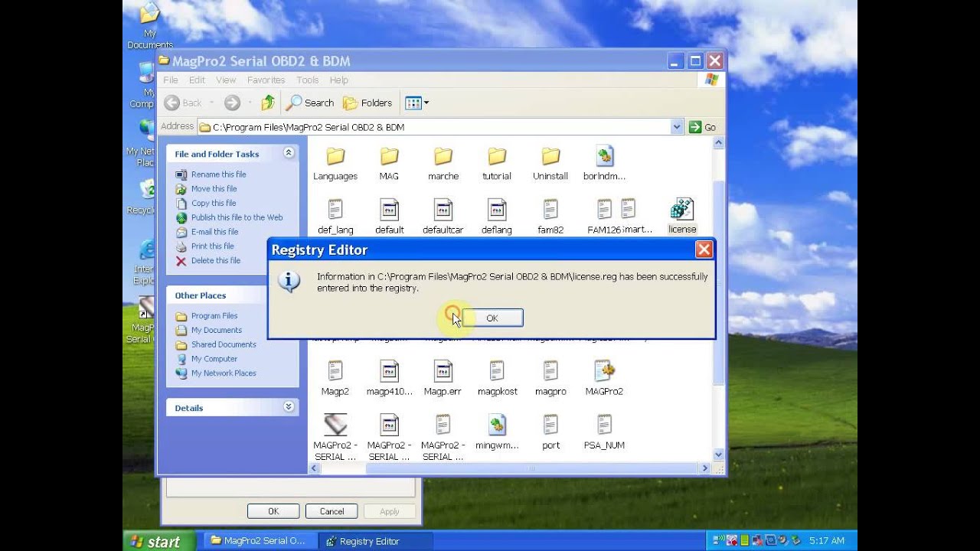This screenshot has width=980, height=551.
Task: Select the magpkost file
Action: [x=497, y=378]
